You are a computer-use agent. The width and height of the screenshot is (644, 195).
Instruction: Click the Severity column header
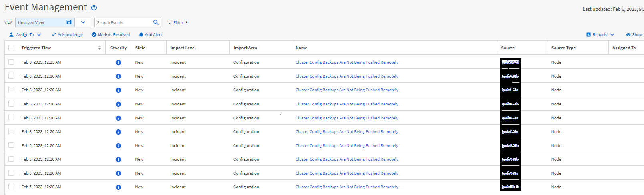coord(118,48)
